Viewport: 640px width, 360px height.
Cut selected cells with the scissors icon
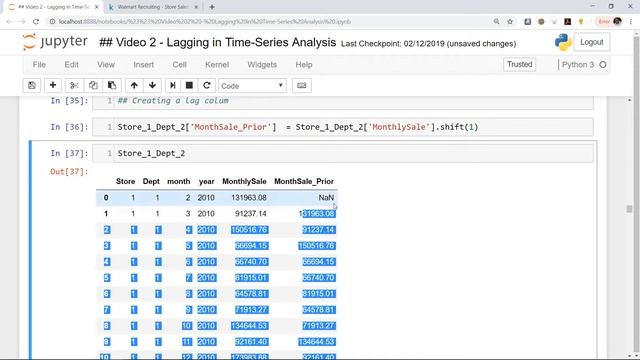[74, 86]
